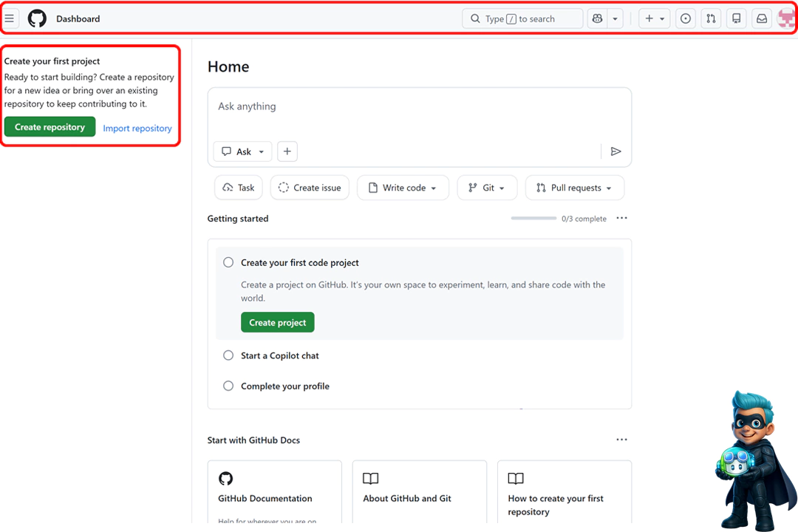Open the sidebar navigation menu
Image resolution: width=798 pixels, height=532 pixels.
[x=10, y=18]
